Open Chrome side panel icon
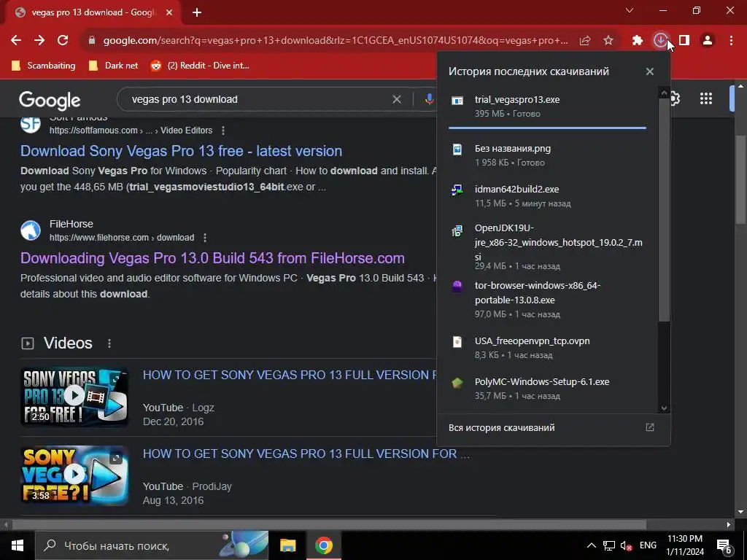The image size is (747, 560). pyautogui.click(x=684, y=41)
